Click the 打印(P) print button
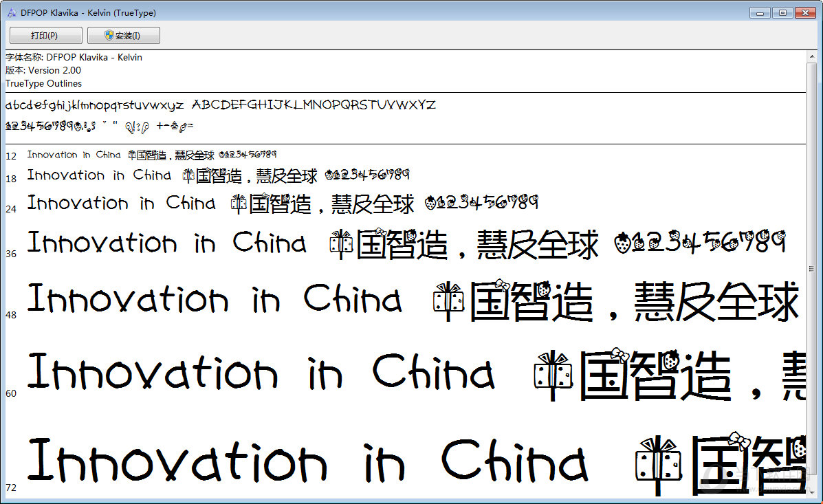The image size is (823, 504). (x=45, y=36)
